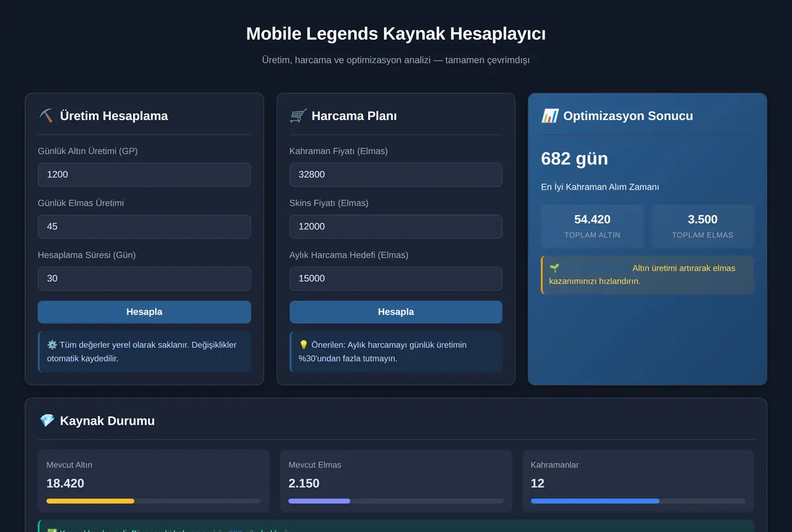
Task: Click the "En İyi Kahraman Alım Zamanı" label
Action: [600, 187]
